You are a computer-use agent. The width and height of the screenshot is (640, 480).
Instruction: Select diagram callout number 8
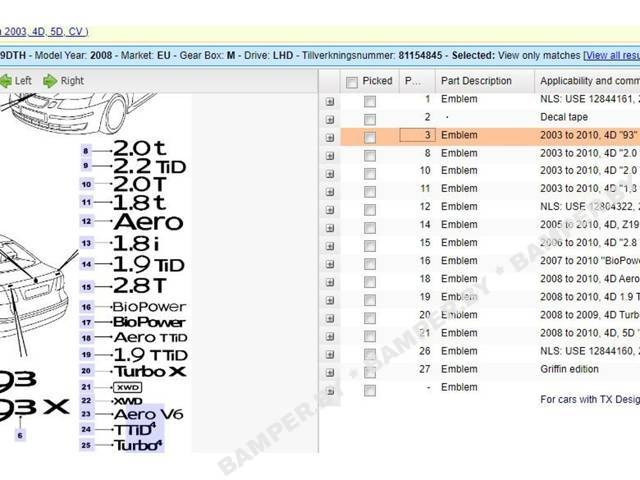pos(86,151)
